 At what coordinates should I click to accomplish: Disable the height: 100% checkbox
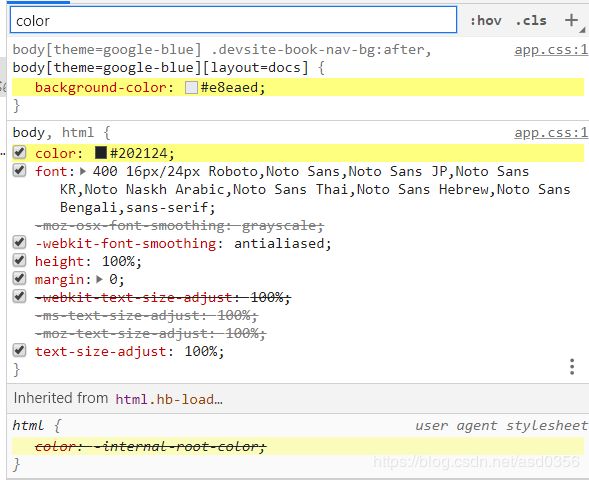point(19,260)
